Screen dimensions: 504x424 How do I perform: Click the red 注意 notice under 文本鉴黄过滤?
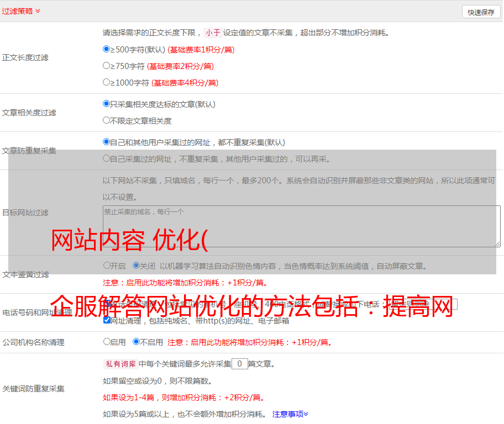(x=185, y=283)
